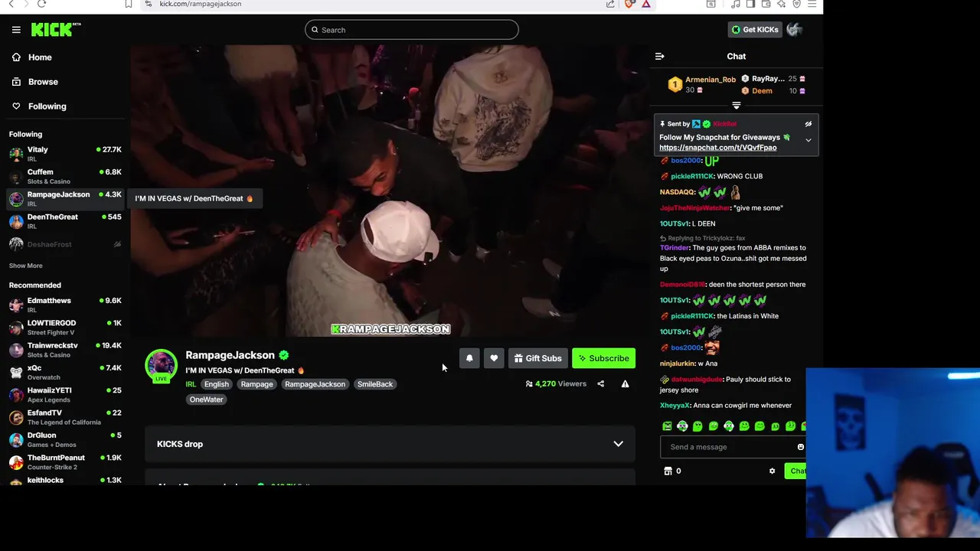
Task: Open Trainwreckstv recommended channel
Action: tap(65, 350)
